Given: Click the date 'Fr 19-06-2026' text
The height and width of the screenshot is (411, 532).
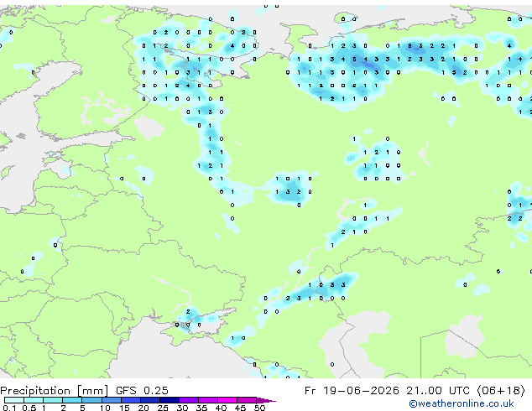Looking at the screenshot, I should [352, 391].
